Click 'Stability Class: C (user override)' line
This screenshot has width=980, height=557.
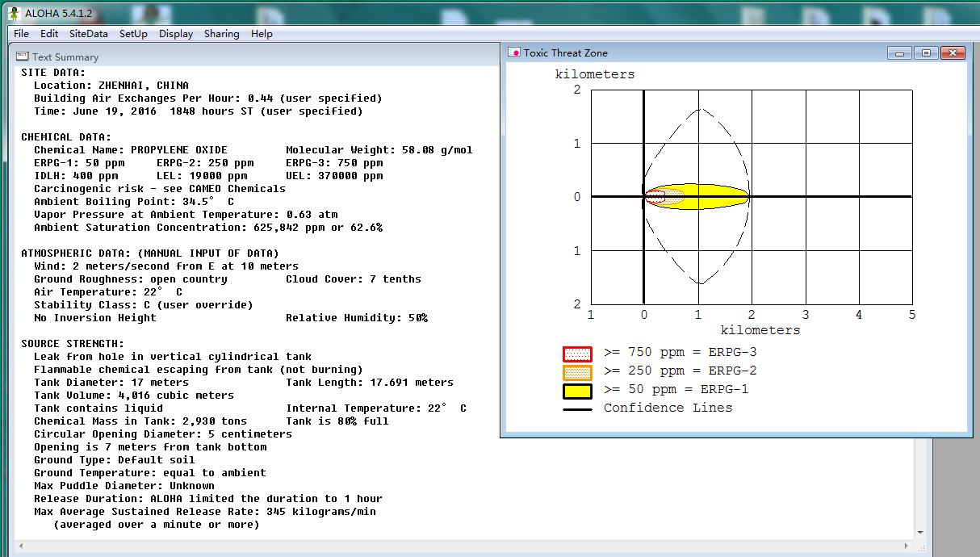pyautogui.click(x=144, y=305)
